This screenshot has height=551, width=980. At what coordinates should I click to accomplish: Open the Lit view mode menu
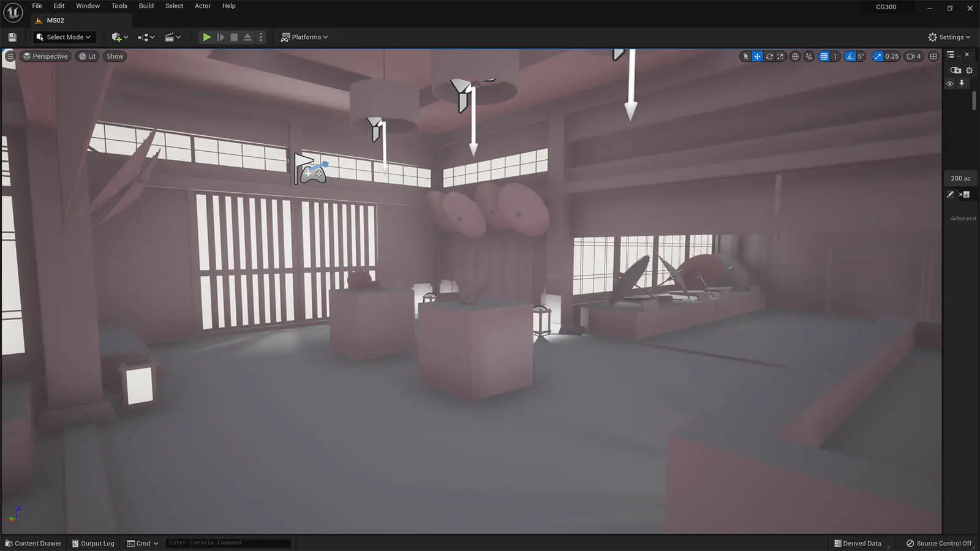(87, 56)
